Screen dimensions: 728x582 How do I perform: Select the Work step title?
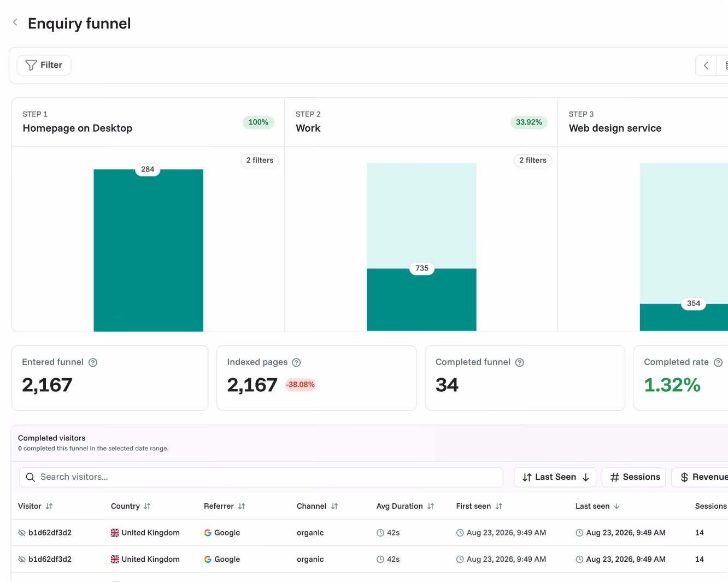(308, 128)
